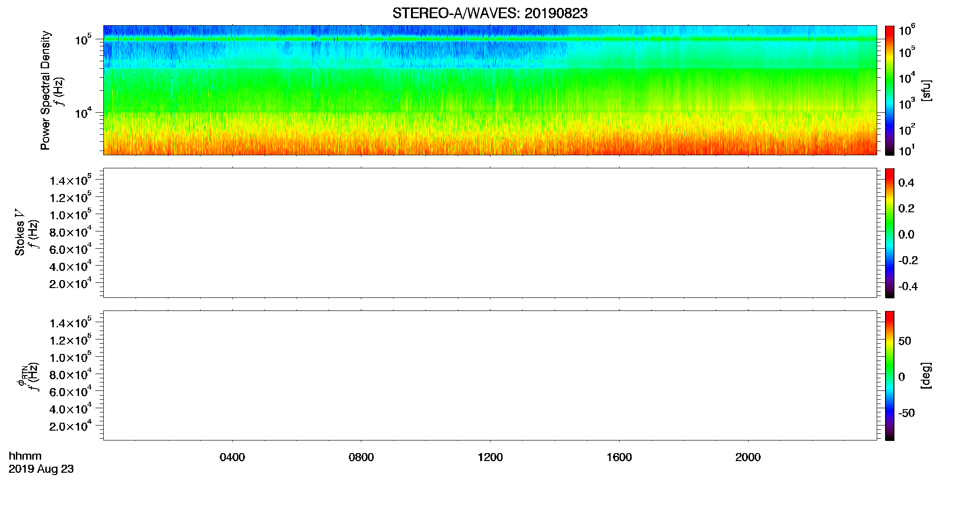
Task: Click the degrees color bar of bottom panel
Action: pos(889,375)
